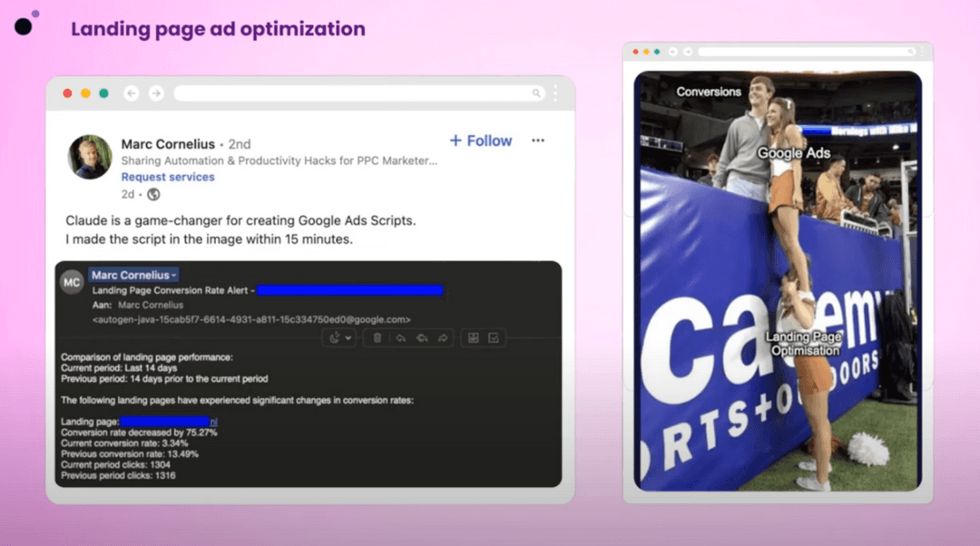This screenshot has height=546, width=980.
Task: Focus the address bar of the right browser window
Action: pos(808,52)
